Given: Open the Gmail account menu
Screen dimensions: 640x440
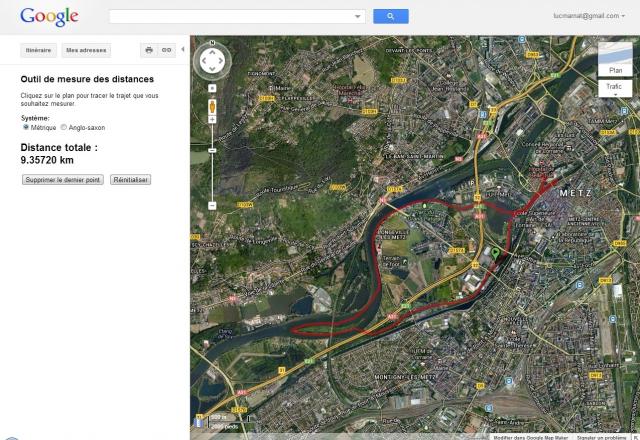Looking at the screenshot, I should click(589, 16).
